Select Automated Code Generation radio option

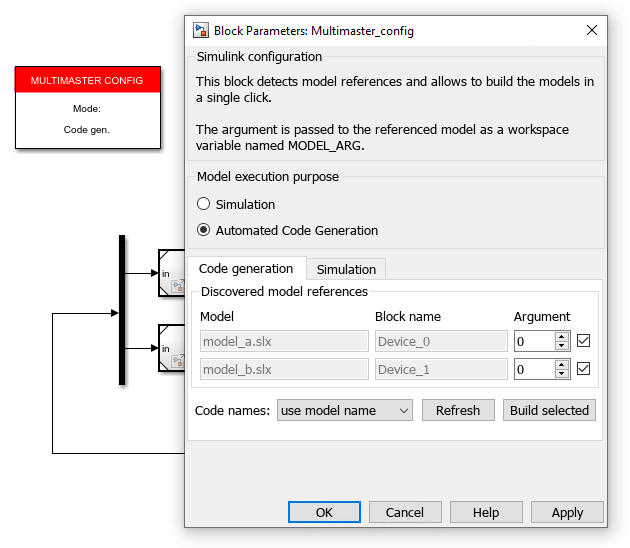click(203, 230)
